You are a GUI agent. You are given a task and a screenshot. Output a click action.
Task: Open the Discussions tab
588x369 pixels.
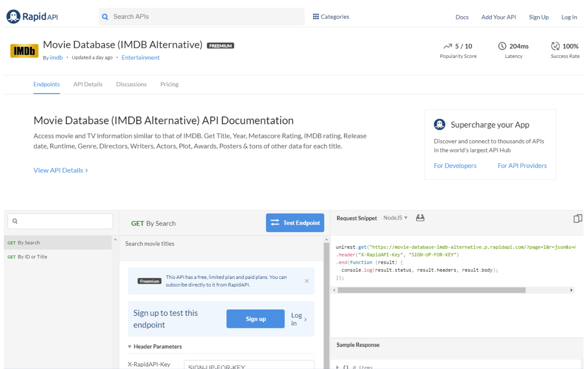[x=131, y=84]
